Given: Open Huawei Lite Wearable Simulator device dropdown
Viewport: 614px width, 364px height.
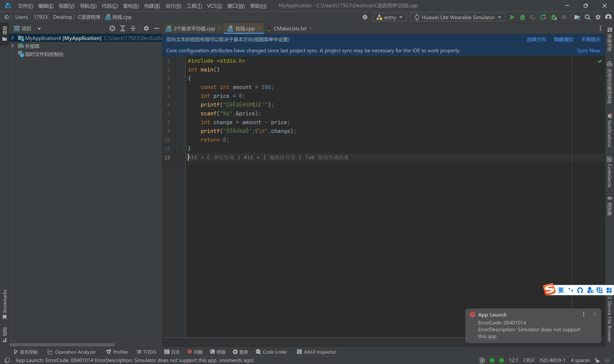Looking at the screenshot, I should [x=458, y=17].
